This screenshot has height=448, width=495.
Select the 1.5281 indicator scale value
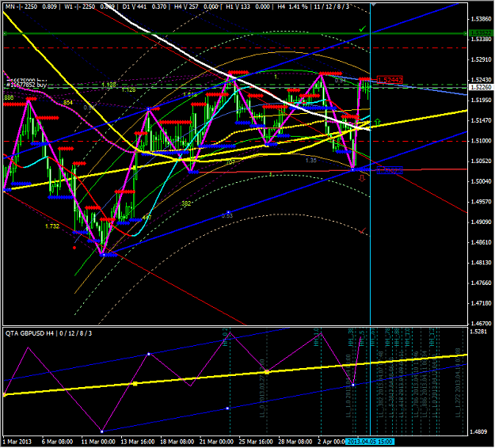tap(478, 332)
